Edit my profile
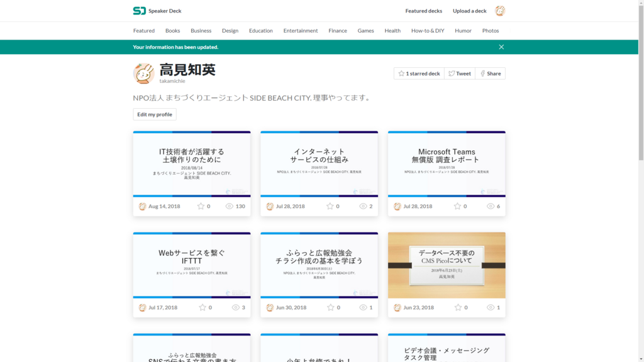 point(155,114)
